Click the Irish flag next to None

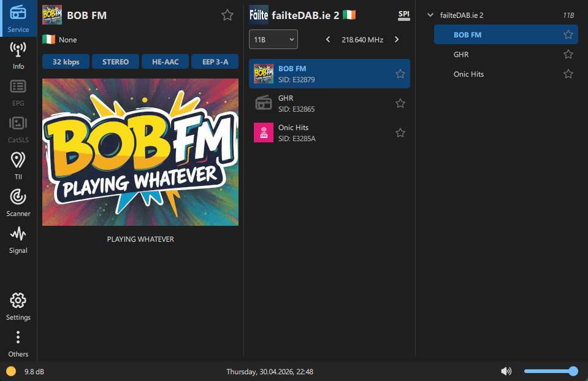(49, 39)
